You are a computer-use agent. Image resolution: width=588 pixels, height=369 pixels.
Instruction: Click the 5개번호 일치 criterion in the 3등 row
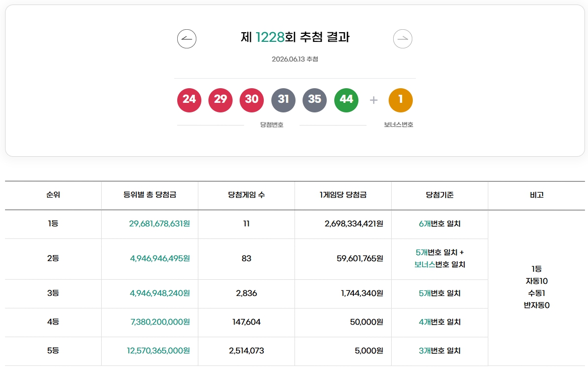pos(439,293)
